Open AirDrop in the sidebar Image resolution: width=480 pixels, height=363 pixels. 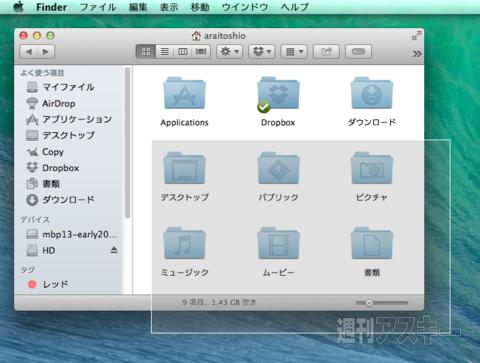pos(51,103)
